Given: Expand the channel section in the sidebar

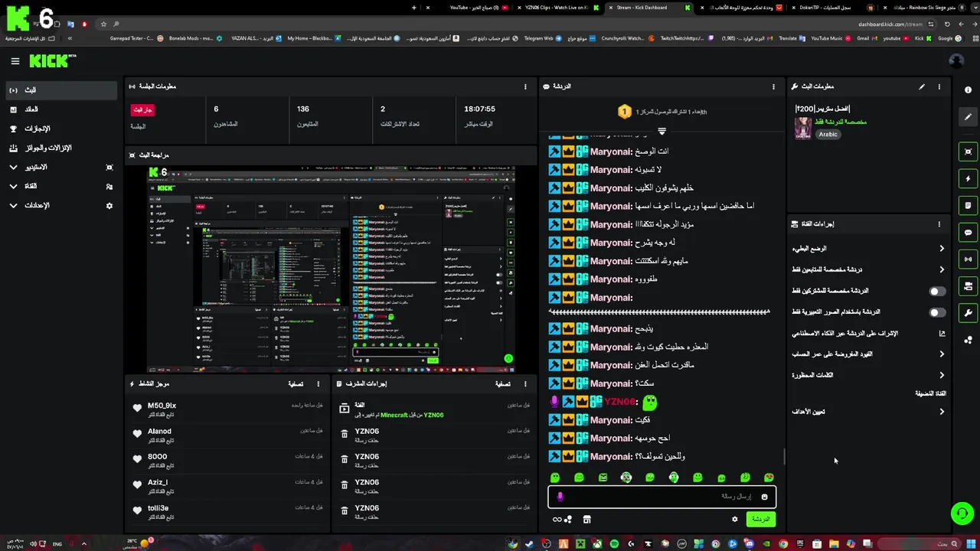Looking at the screenshot, I should [61, 186].
